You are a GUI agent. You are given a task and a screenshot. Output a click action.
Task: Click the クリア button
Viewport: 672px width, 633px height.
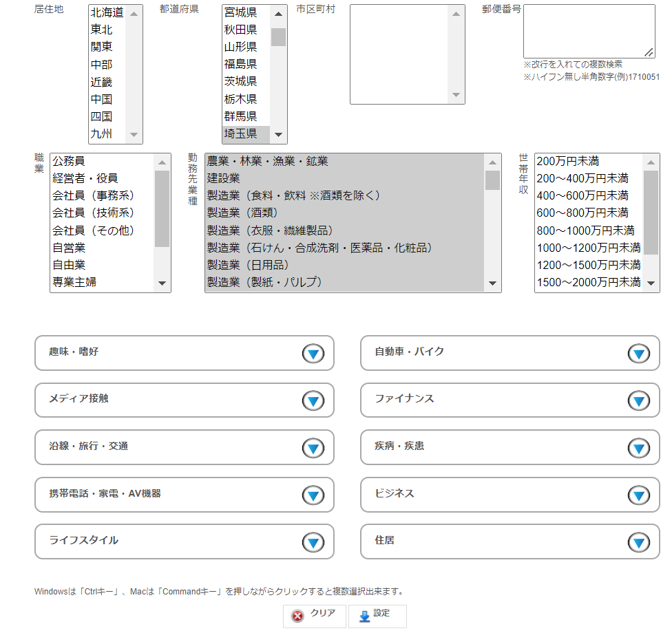314,616
